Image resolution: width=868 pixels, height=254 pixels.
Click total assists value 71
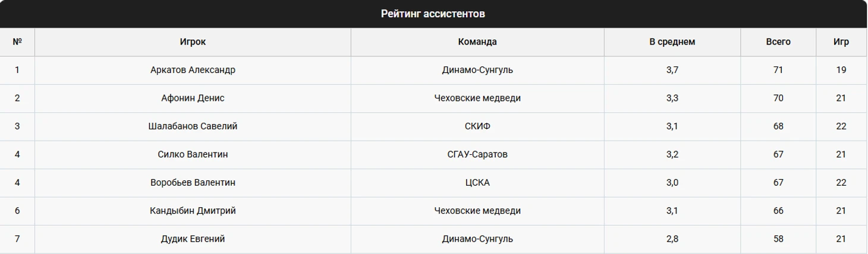(x=778, y=70)
